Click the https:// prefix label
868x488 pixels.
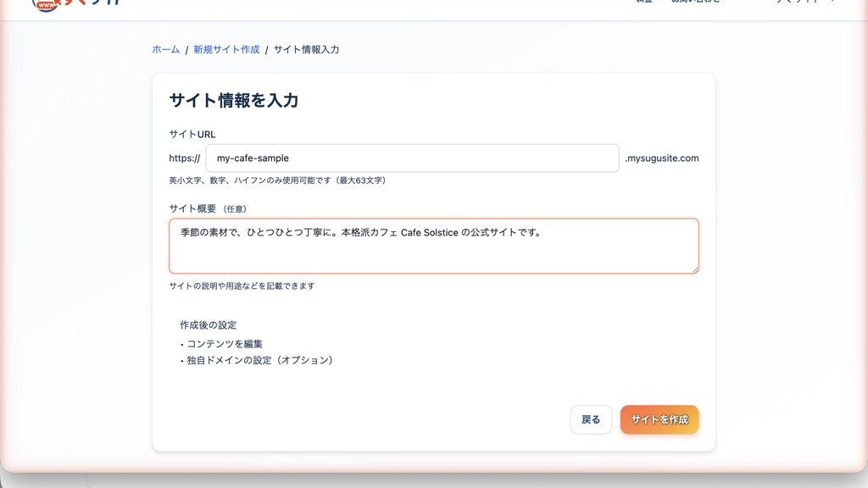click(184, 158)
